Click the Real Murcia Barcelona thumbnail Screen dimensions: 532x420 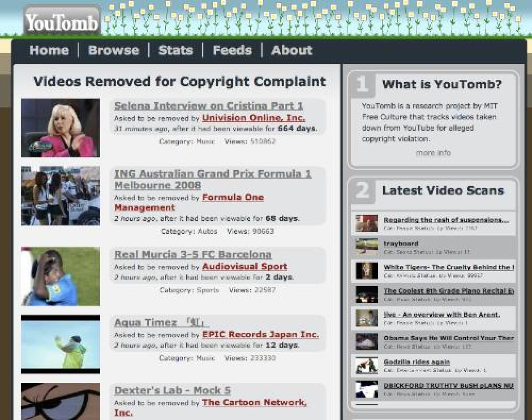pyautogui.click(x=61, y=276)
